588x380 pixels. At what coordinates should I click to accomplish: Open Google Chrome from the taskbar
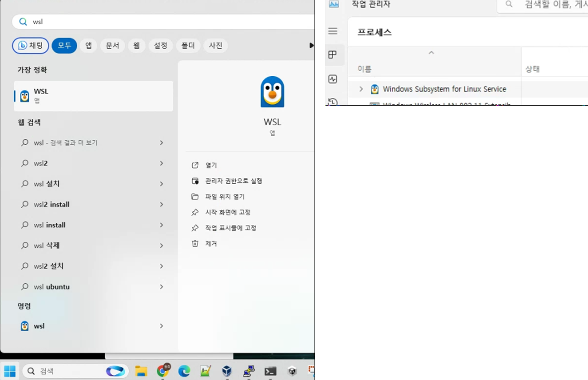(163, 371)
